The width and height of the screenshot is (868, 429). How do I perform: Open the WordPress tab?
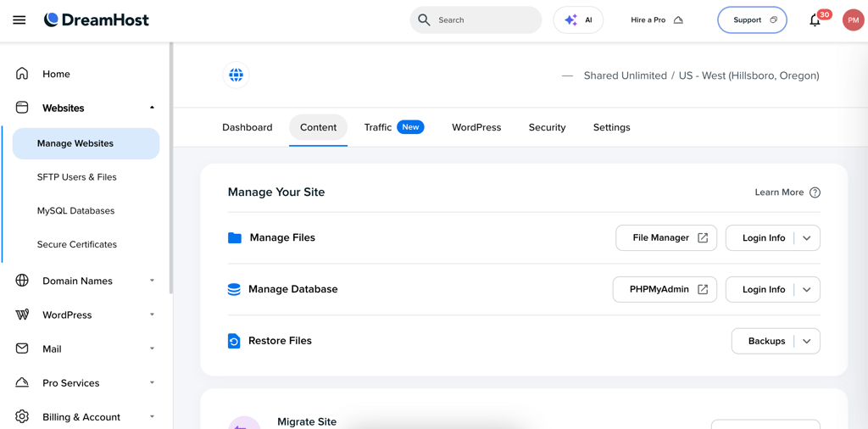pyautogui.click(x=476, y=127)
